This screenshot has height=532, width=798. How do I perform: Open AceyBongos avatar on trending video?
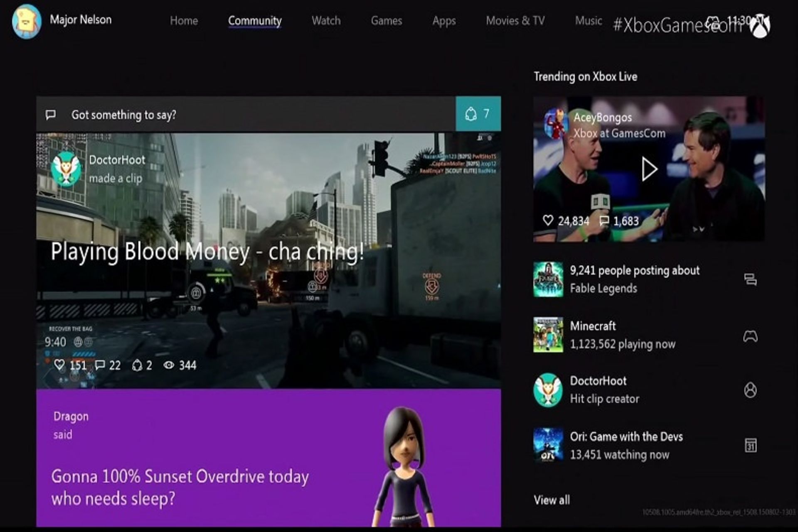coord(556,124)
